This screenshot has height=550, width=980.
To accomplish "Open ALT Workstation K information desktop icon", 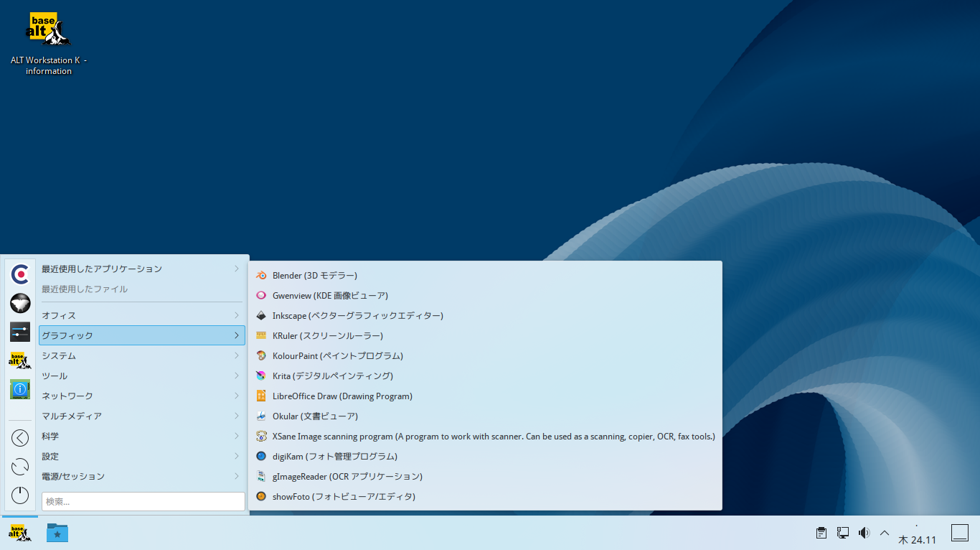I will click(x=49, y=43).
